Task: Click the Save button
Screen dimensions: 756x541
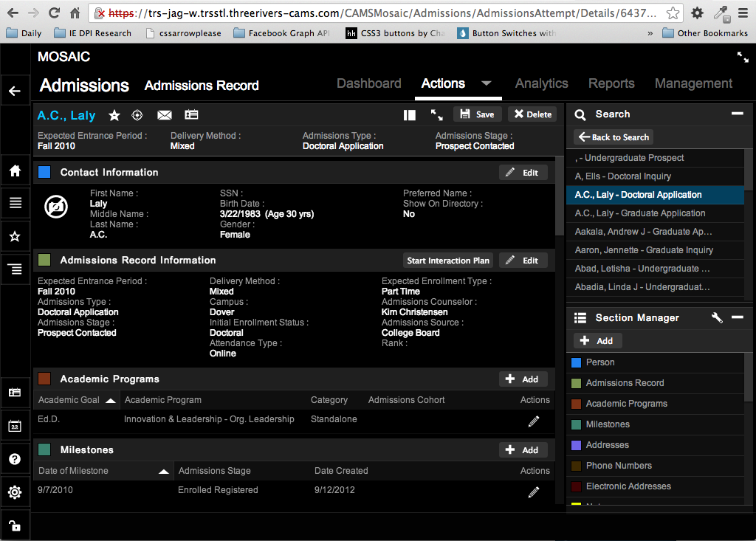Action: (477, 114)
